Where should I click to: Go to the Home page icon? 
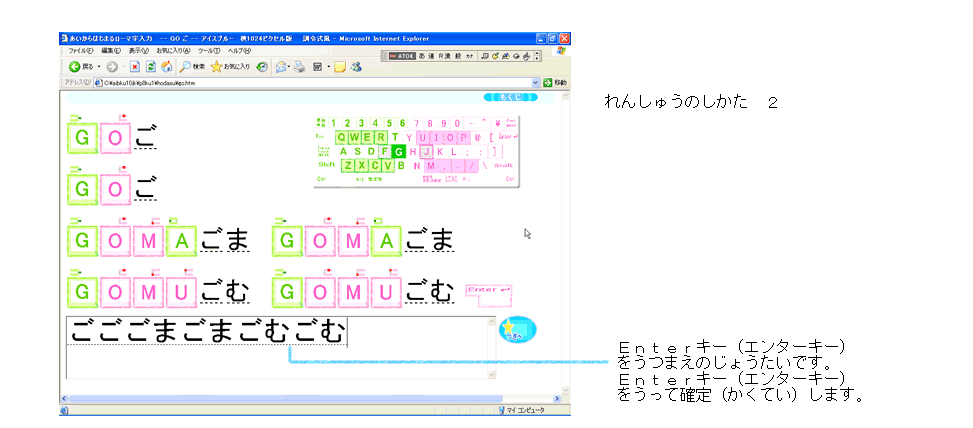tap(166, 66)
